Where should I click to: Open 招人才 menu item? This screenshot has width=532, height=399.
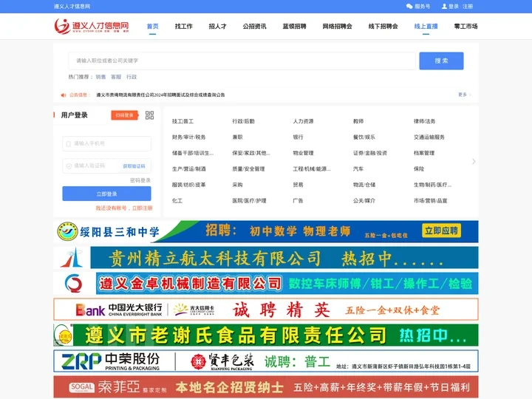pos(217,26)
